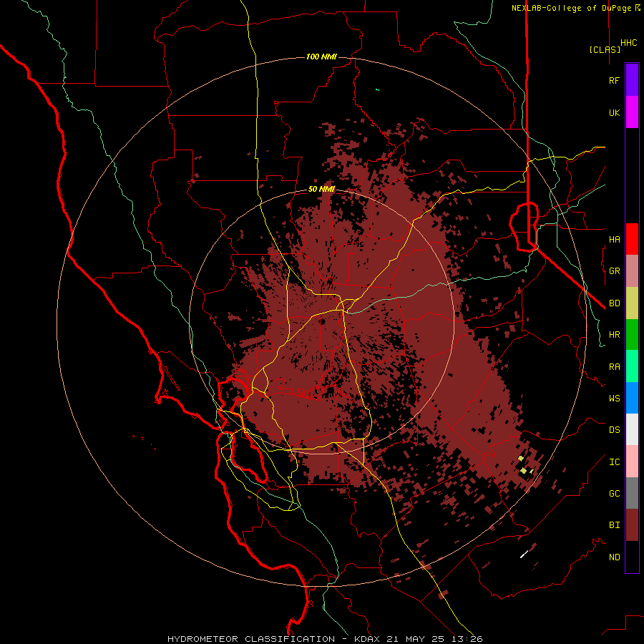Click the 'BD' legend label

pos(614,303)
